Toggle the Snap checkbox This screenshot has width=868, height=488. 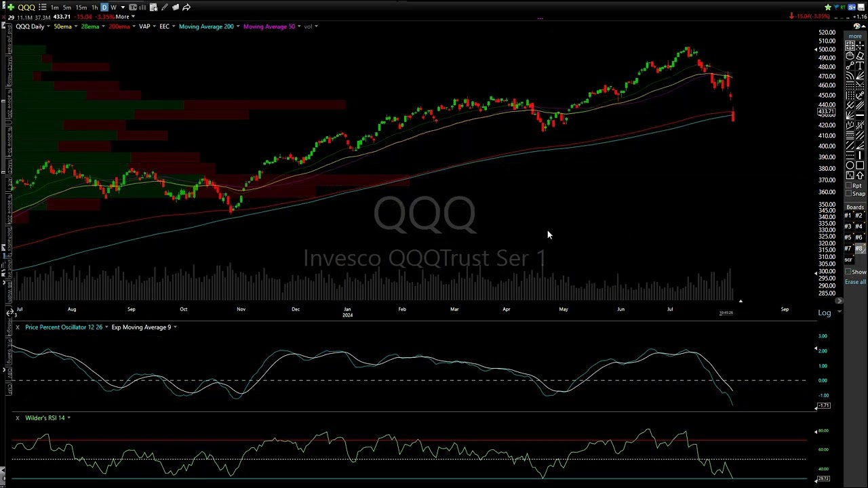[x=850, y=193]
